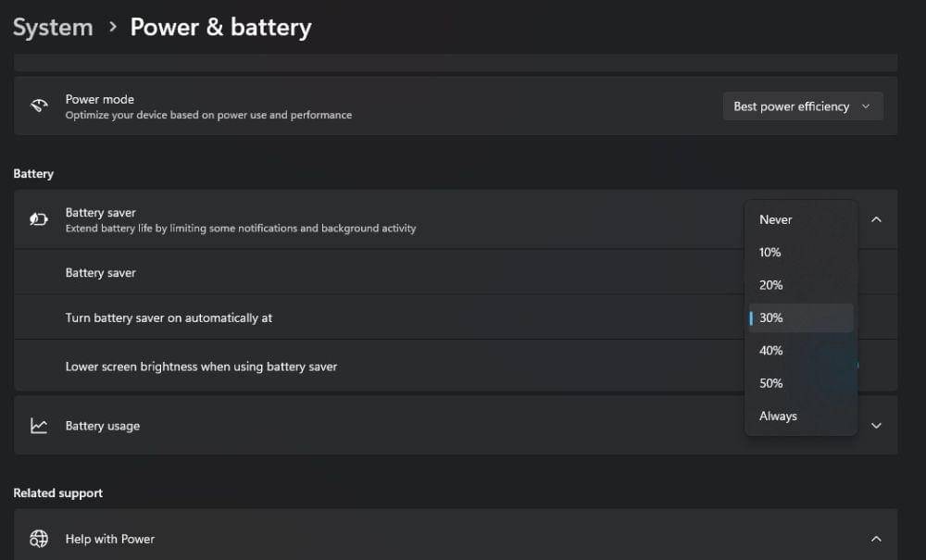926x560 pixels.
Task: Pick 20% in the dropdown list
Action: click(771, 285)
